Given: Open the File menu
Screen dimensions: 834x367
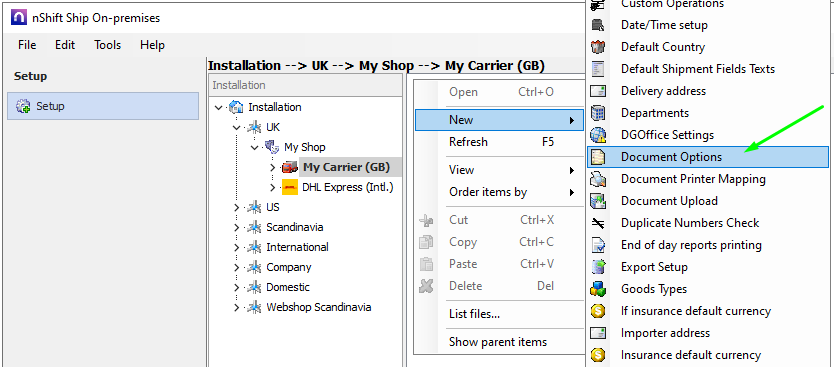Looking at the screenshot, I should point(27,45).
